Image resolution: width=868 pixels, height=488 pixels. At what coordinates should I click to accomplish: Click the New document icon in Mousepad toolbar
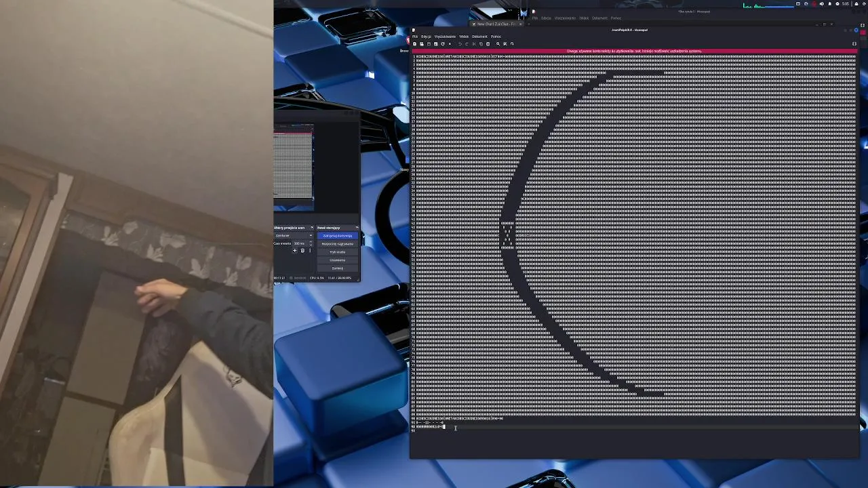pyautogui.click(x=414, y=44)
